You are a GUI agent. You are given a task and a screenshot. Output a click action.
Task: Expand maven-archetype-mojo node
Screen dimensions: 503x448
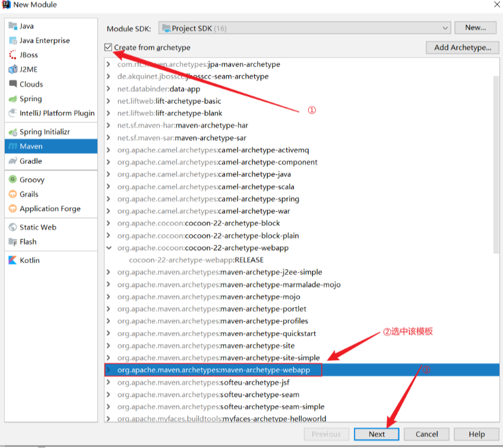(109, 296)
